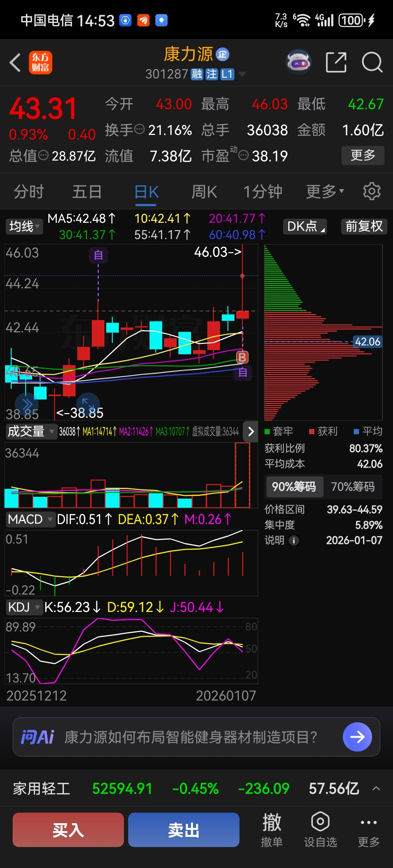Tap the total value (总值) info icon

(43, 156)
